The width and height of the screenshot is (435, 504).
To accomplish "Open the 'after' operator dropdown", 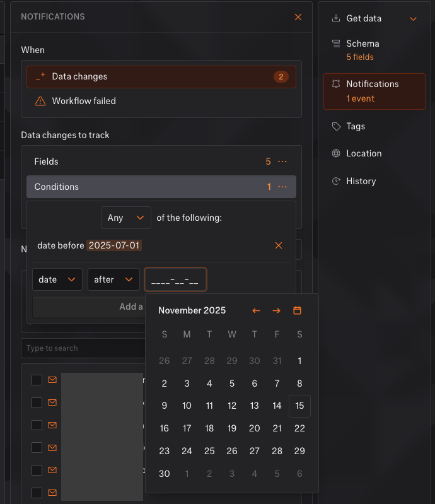I will tap(113, 279).
